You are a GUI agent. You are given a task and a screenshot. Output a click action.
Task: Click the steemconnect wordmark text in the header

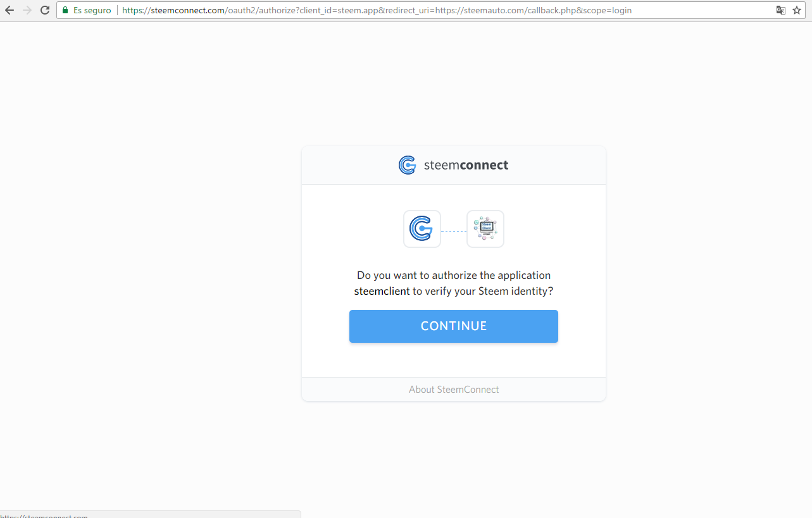click(x=466, y=165)
